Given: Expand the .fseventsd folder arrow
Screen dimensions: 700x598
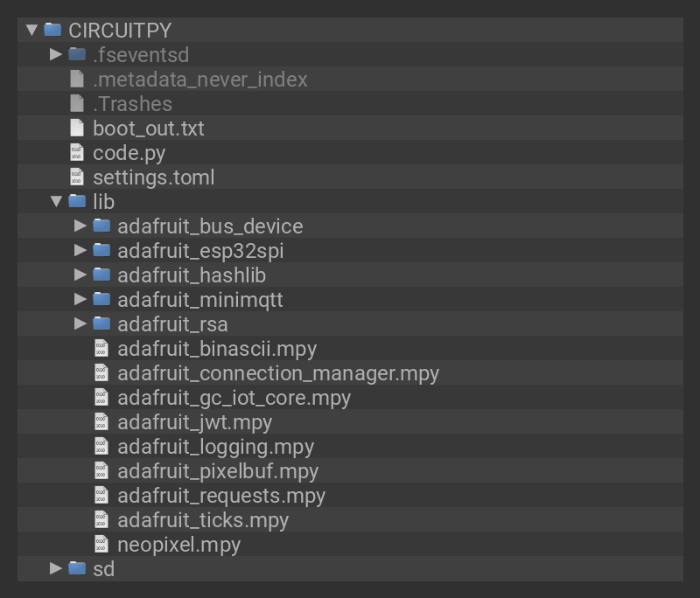Looking at the screenshot, I should [56, 54].
